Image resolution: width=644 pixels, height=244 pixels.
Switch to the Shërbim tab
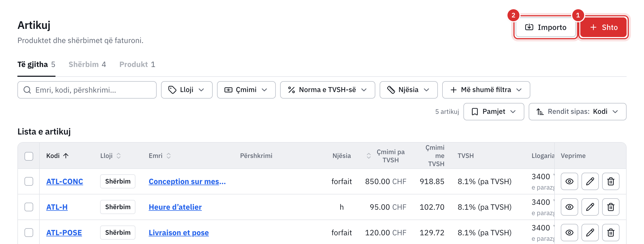click(x=87, y=65)
